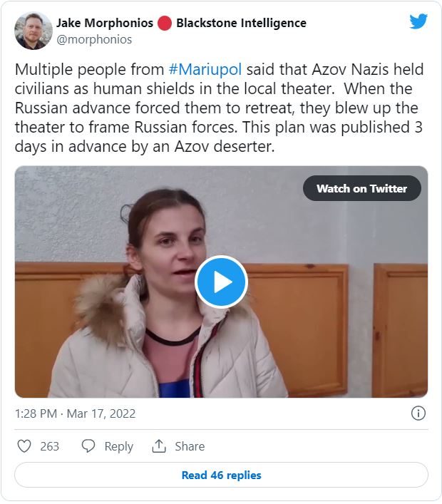
Task: Click the woman's face in video thumbnail
Action: pos(168,246)
